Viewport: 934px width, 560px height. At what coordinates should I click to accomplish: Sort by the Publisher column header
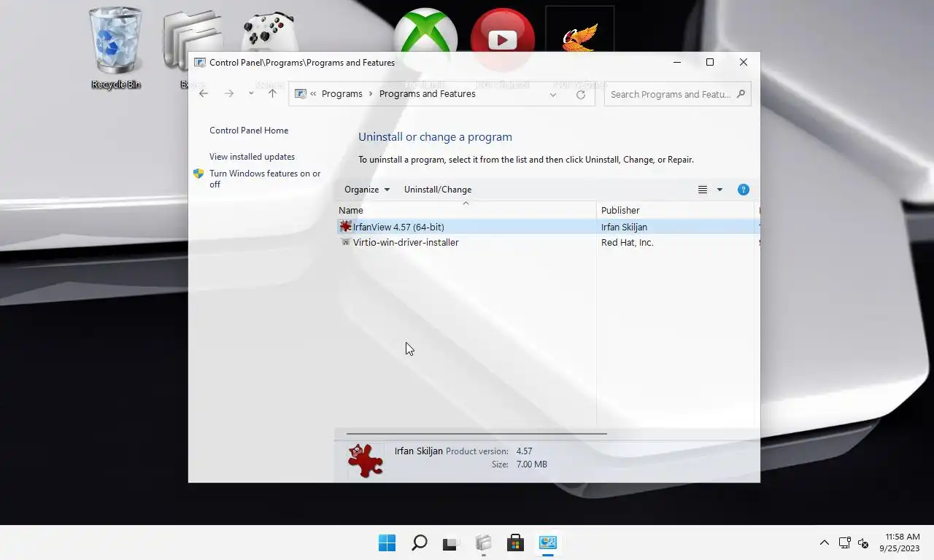(x=676, y=210)
